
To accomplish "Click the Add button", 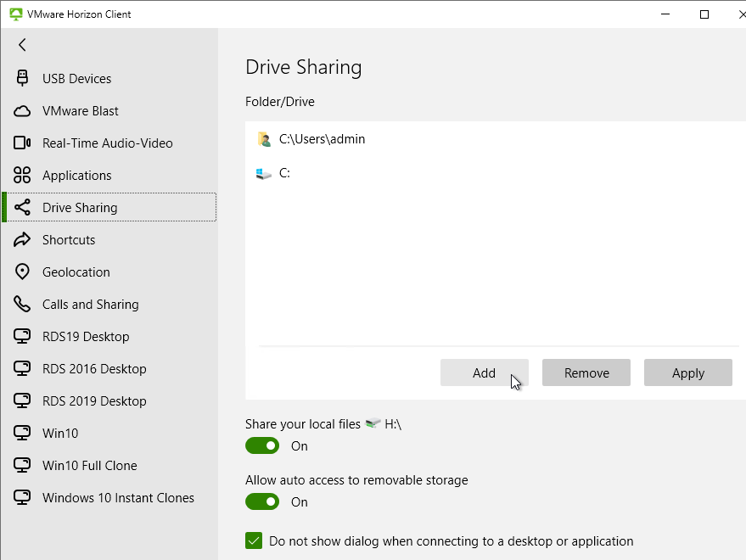I will [x=485, y=372].
